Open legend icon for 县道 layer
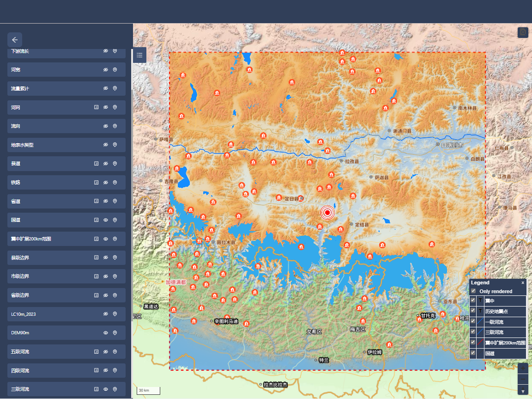This screenshot has width=532, height=399. click(96, 164)
